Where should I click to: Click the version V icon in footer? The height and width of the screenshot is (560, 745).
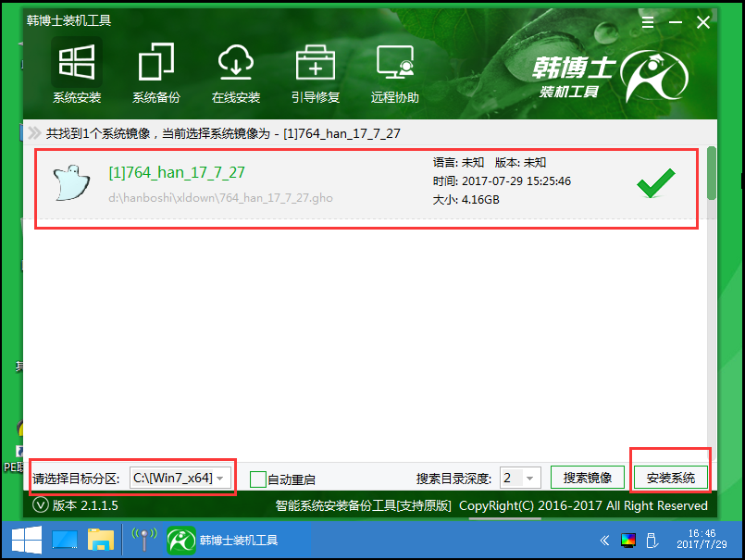[x=41, y=504]
